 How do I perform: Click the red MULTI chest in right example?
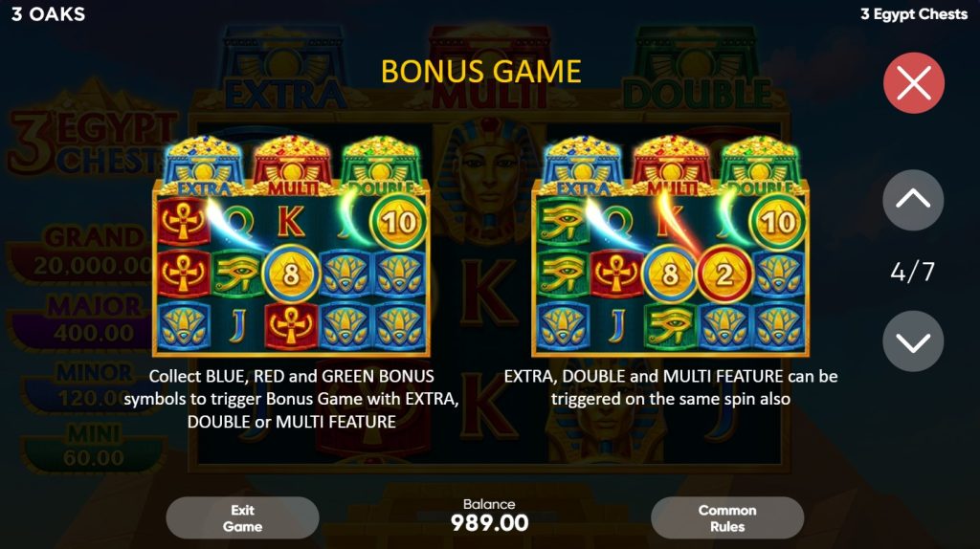(x=671, y=165)
